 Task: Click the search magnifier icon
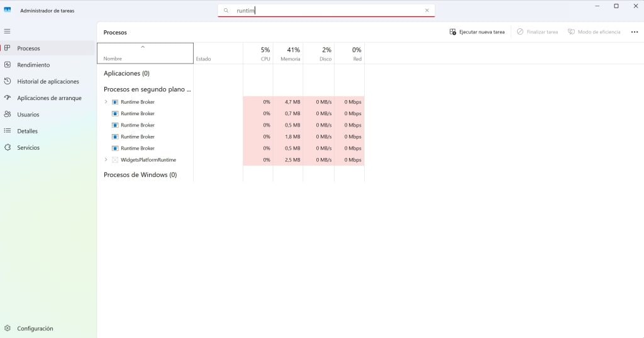coord(226,11)
